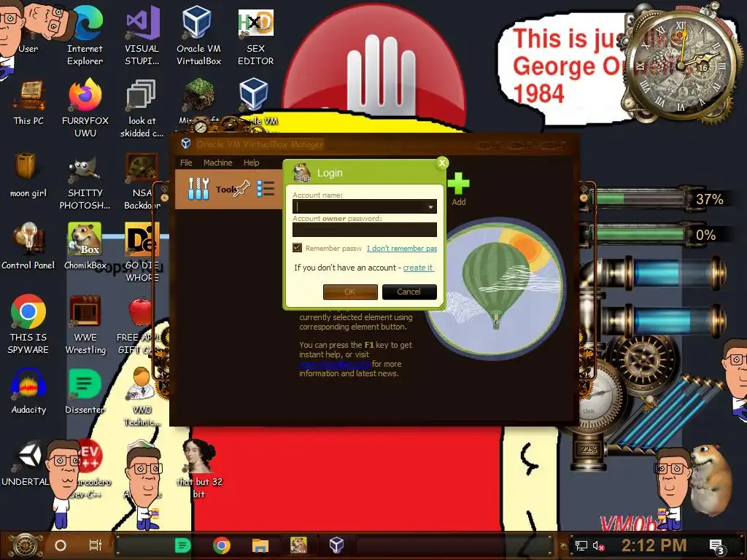The image size is (747, 560).
Task: Click the 0% green gauge bar
Action: click(x=639, y=234)
